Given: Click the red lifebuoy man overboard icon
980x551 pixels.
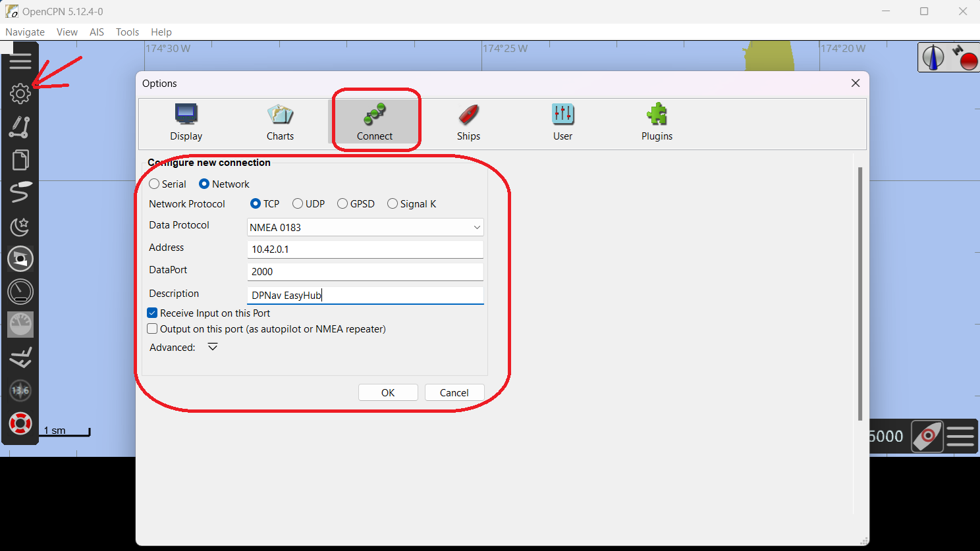Looking at the screenshot, I should (x=20, y=423).
